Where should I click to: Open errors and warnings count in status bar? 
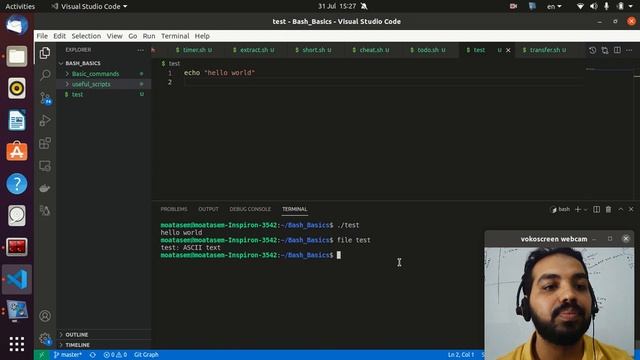click(115, 355)
